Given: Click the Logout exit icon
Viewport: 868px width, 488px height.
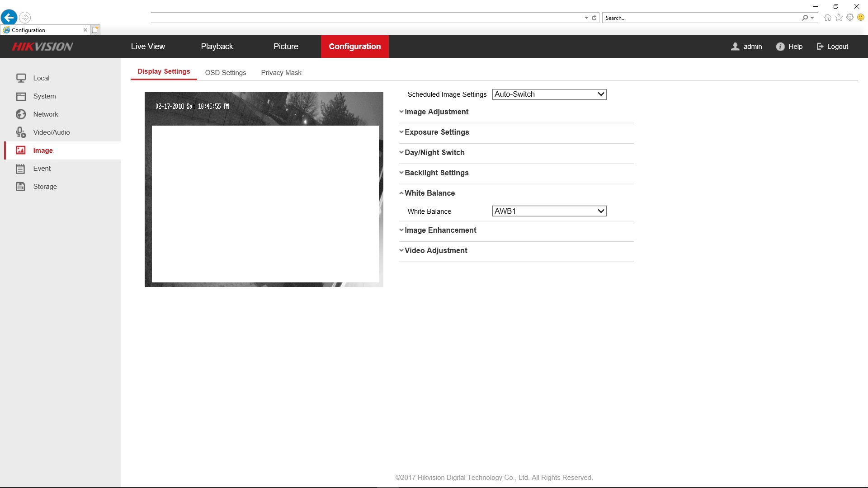Looking at the screenshot, I should click(820, 47).
